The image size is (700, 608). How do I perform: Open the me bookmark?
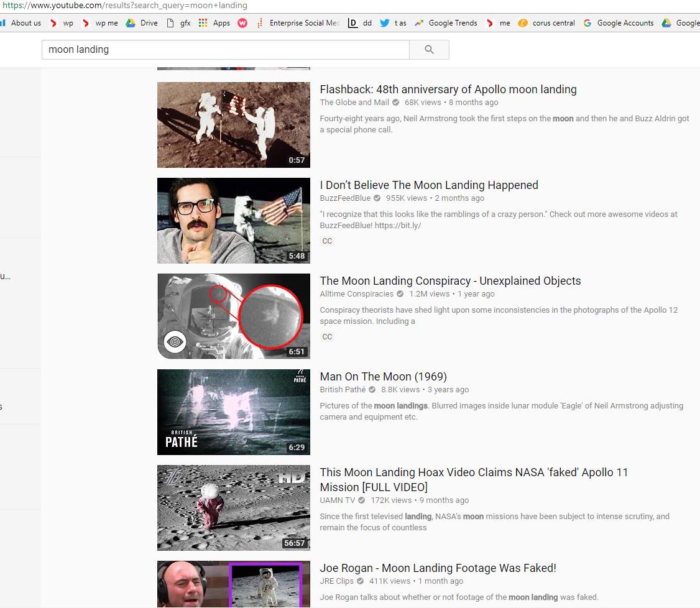(498, 23)
